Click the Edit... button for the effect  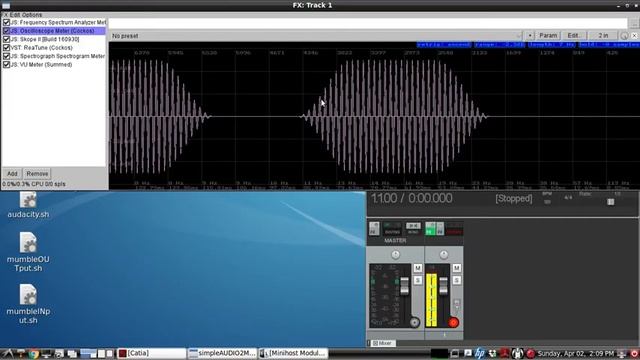coord(574,36)
